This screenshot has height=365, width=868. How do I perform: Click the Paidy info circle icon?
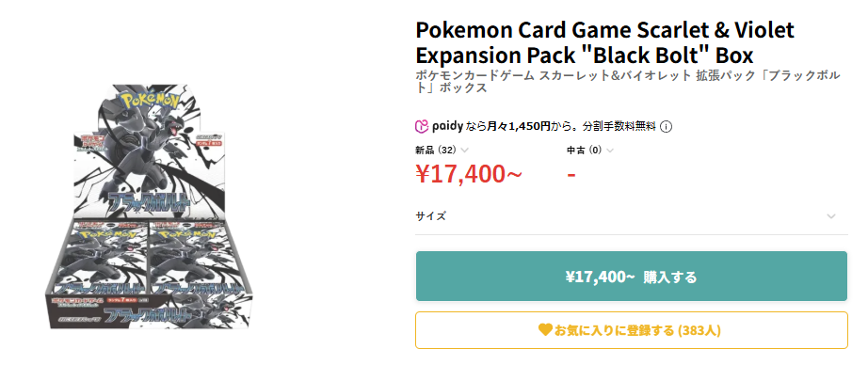[x=667, y=127]
